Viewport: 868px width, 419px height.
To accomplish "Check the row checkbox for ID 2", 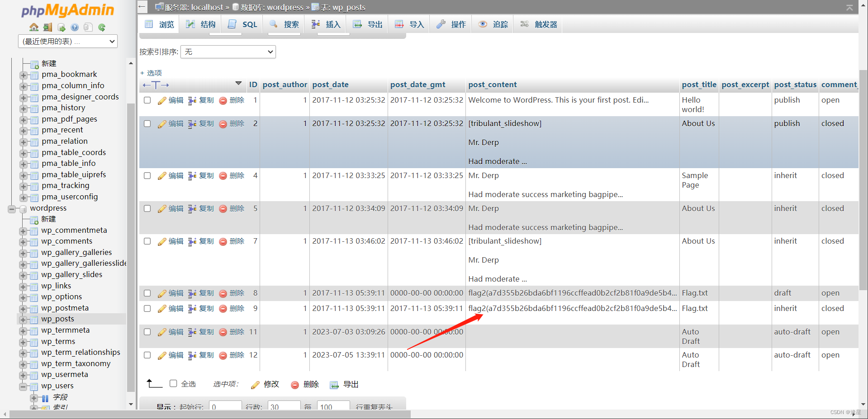I will (x=147, y=123).
